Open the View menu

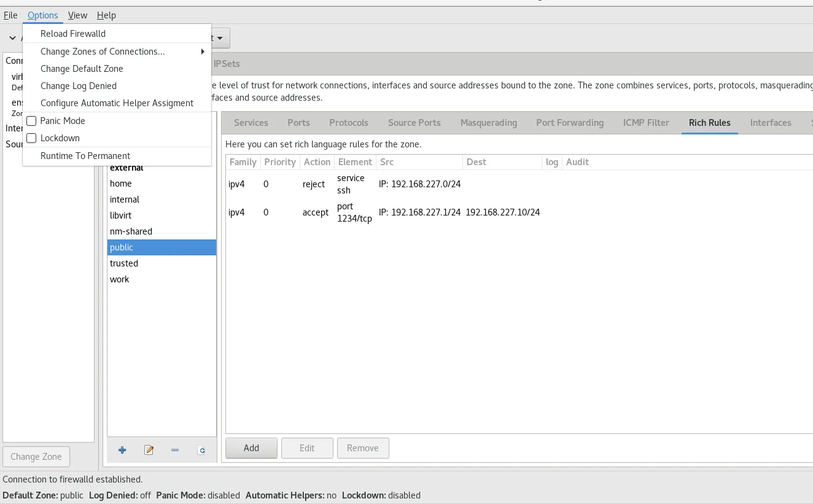pyautogui.click(x=77, y=15)
